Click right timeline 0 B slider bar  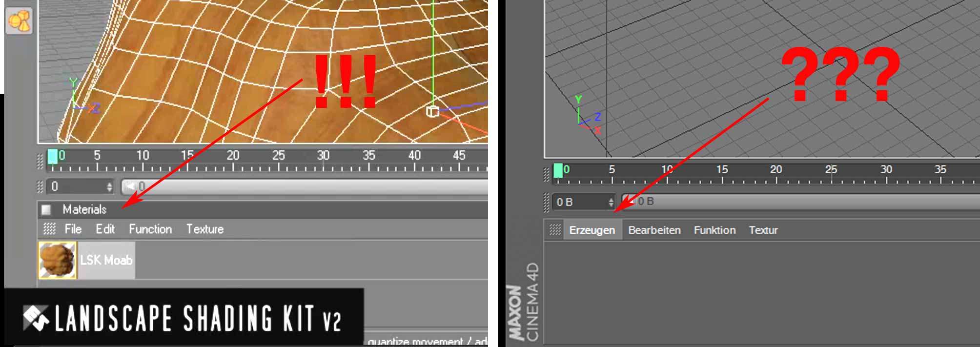(x=800, y=201)
